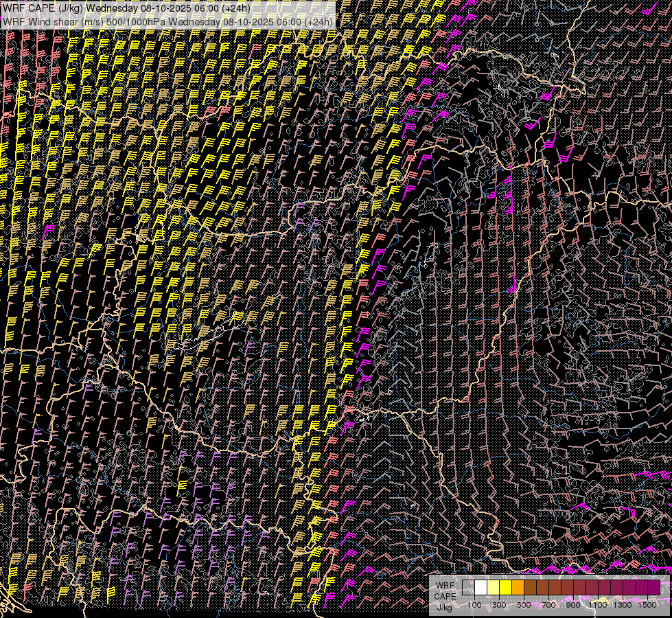Select the WRF Wind shear title line
This screenshot has width=672, height=618.
(167, 21)
